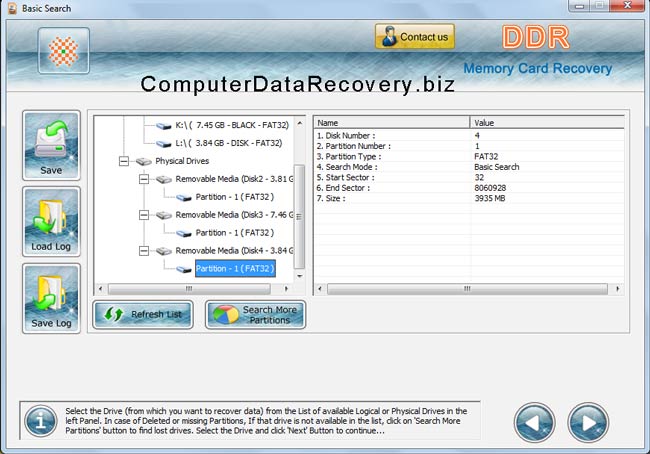
Task: Click the tree scroll up arrow
Action: point(299,124)
